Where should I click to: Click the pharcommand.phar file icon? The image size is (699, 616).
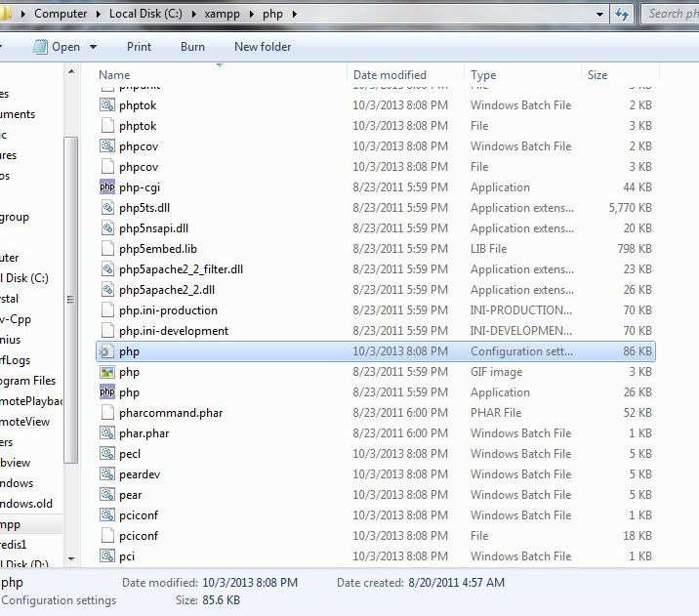click(x=107, y=413)
